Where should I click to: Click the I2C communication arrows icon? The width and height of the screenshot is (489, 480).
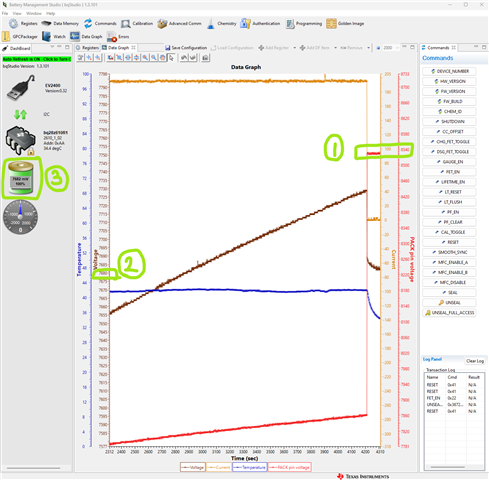(20, 114)
